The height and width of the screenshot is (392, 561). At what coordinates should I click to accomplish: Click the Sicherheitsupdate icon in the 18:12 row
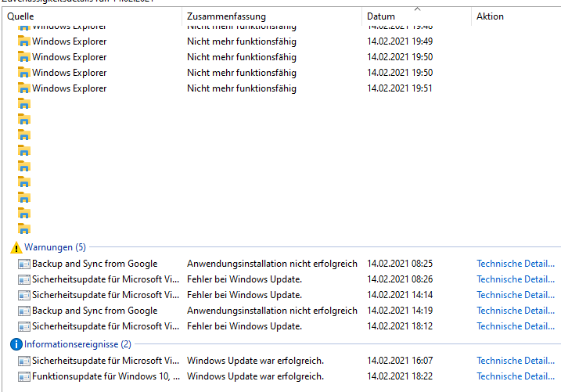(24, 326)
